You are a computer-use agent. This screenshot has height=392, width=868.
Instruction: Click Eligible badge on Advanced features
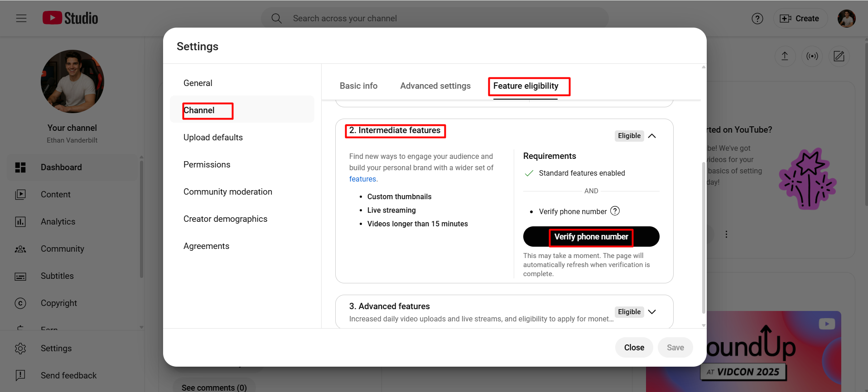629,312
